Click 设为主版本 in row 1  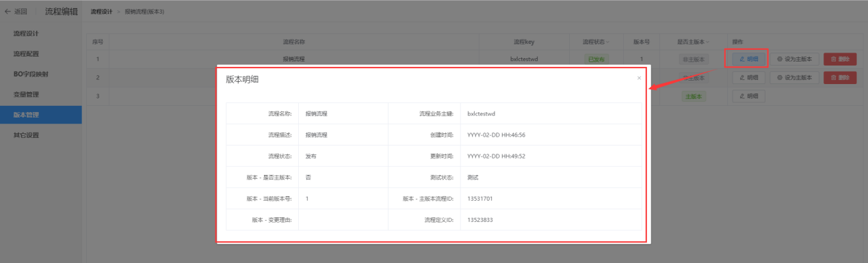794,59
